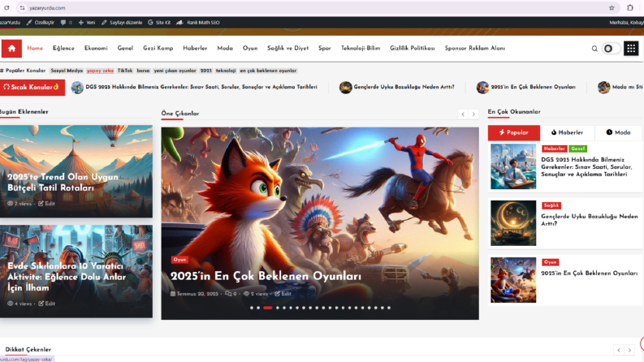This screenshot has height=362, width=644.
Task: Open the Oyun menu item
Action: (x=250, y=49)
